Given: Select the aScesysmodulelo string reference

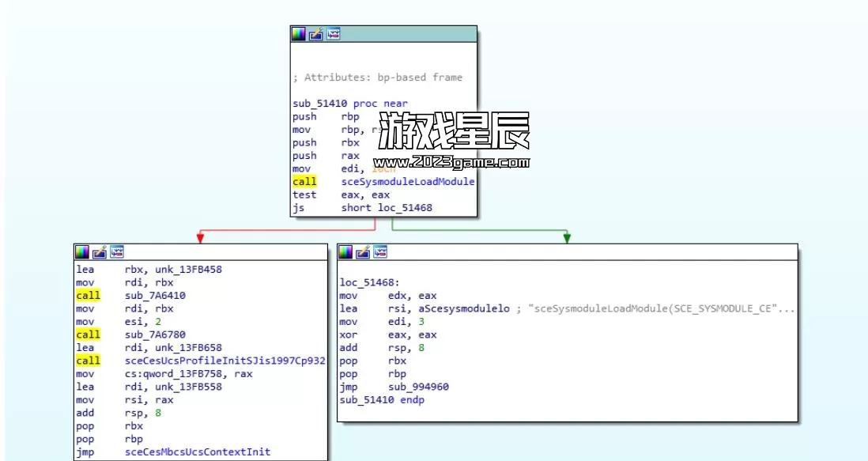Looking at the screenshot, I should (465, 308).
